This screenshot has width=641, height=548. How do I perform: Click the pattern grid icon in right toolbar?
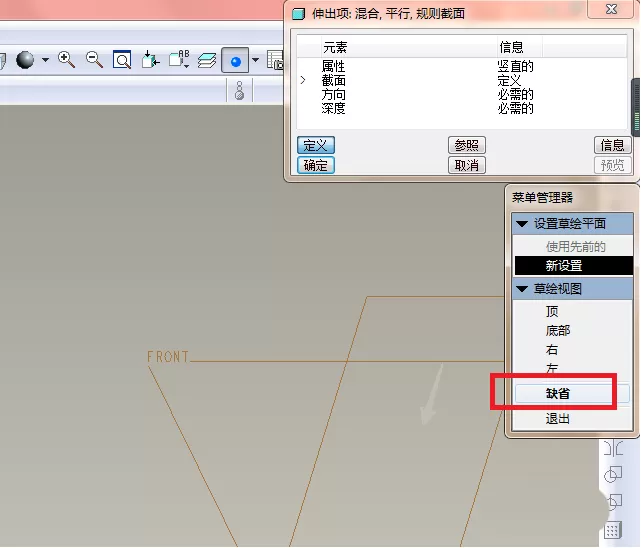click(613, 530)
